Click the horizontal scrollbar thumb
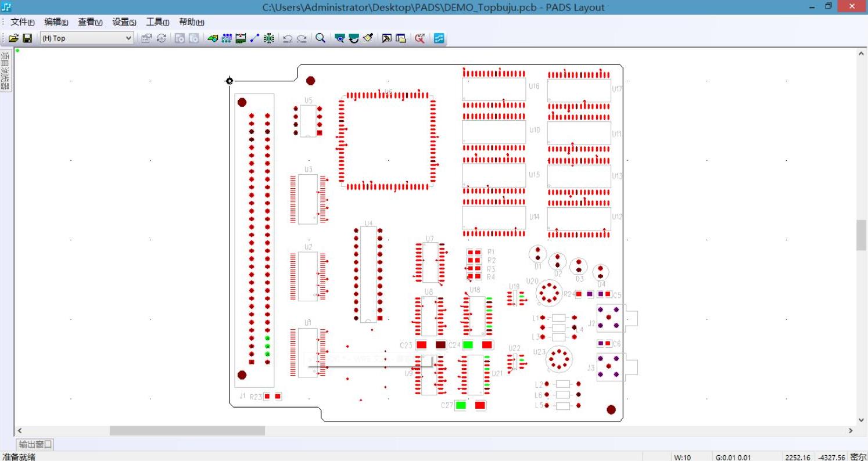 coord(187,431)
